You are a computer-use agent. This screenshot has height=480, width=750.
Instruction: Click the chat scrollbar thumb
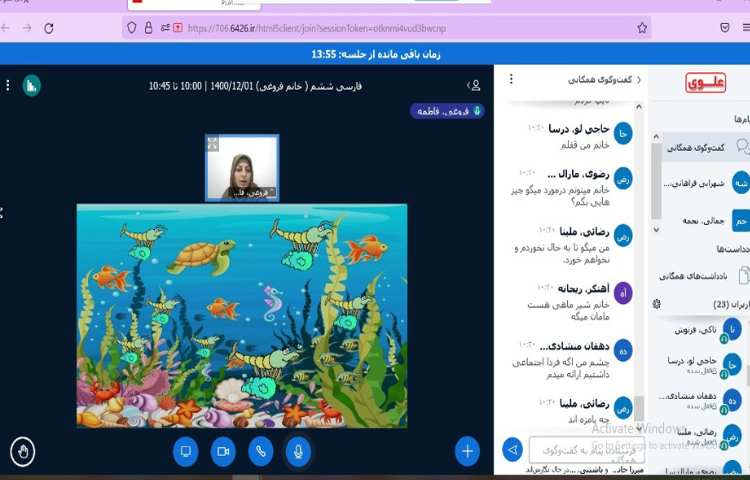639,409
